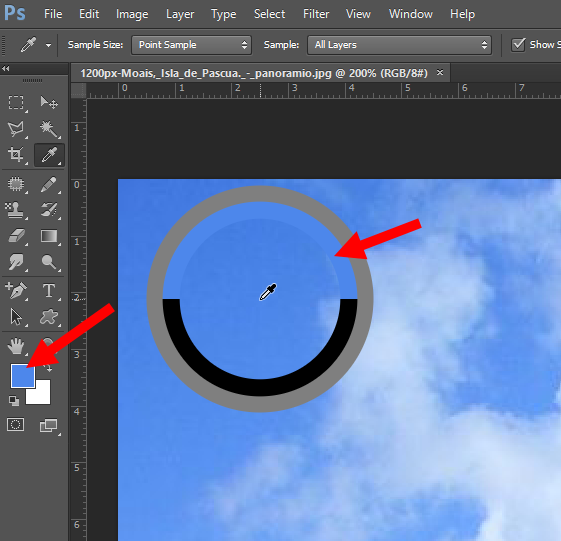The width and height of the screenshot is (561, 541).
Task: Change the screen mode
Action: click(x=49, y=425)
